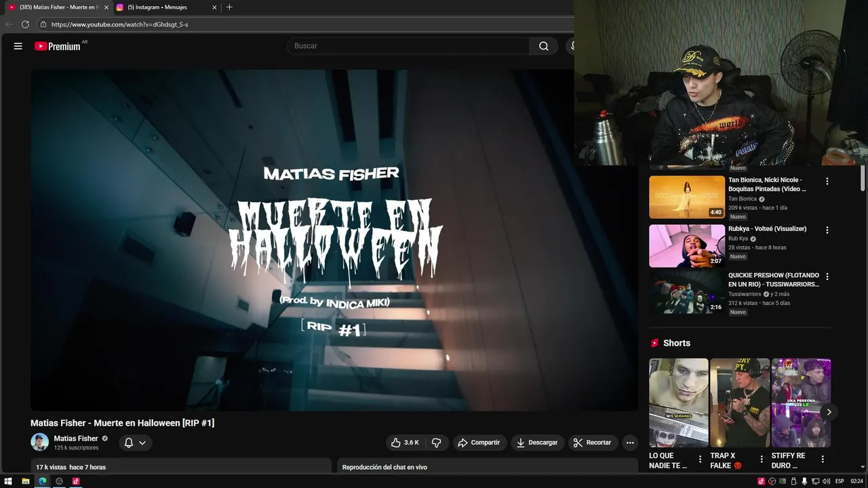
Task: Click the OBS tray icon
Action: tap(772, 481)
